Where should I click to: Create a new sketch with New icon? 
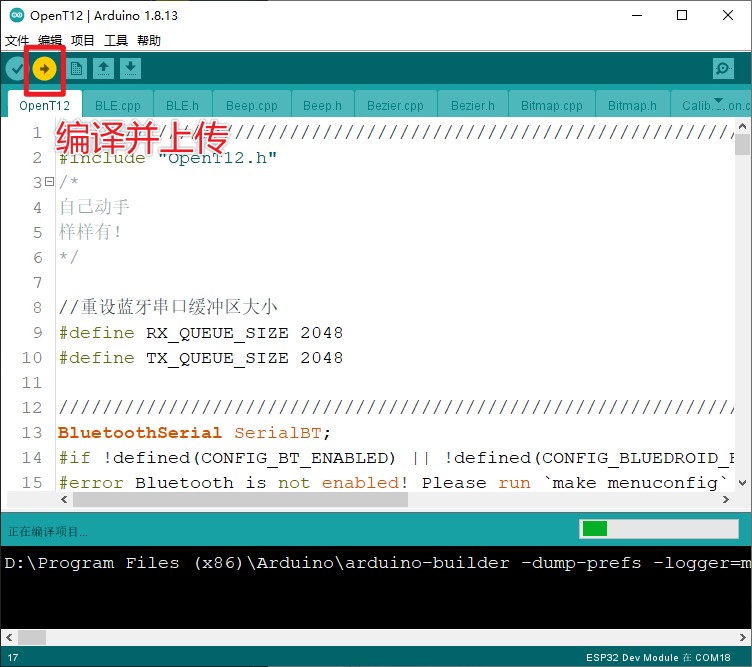pyautogui.click(x=76, y=69)
